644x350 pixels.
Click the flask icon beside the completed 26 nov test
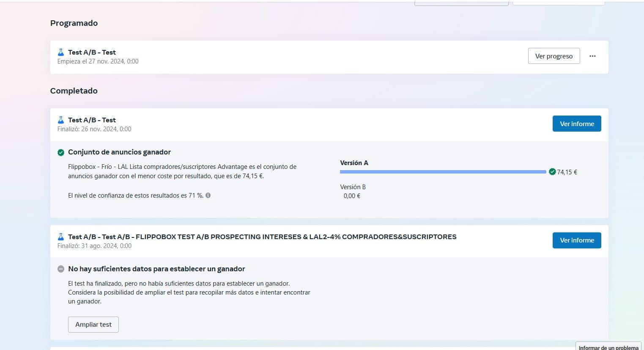pos(61,120)
